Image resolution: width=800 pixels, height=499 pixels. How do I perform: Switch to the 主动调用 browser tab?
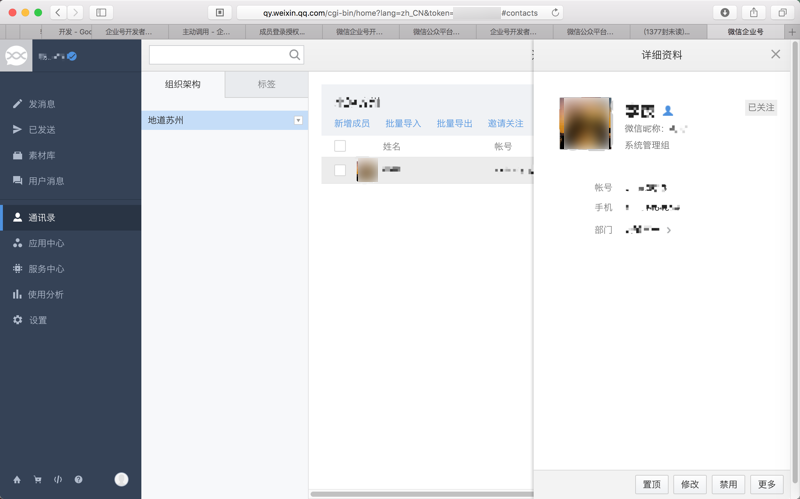tap(207, 32)
